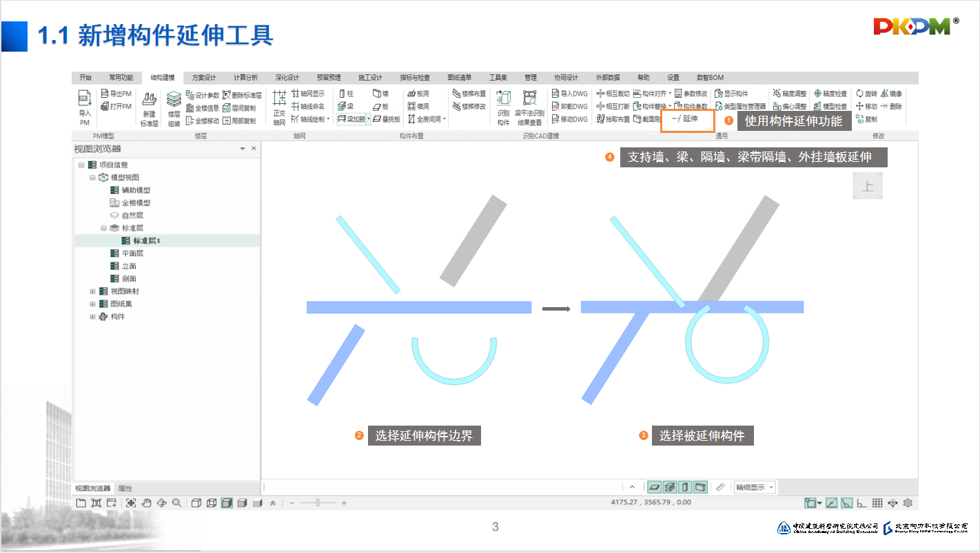Click 删除标准层 to delete a standard floor
This screenshot has height=553, width=980.
click(x=242, y=94)
